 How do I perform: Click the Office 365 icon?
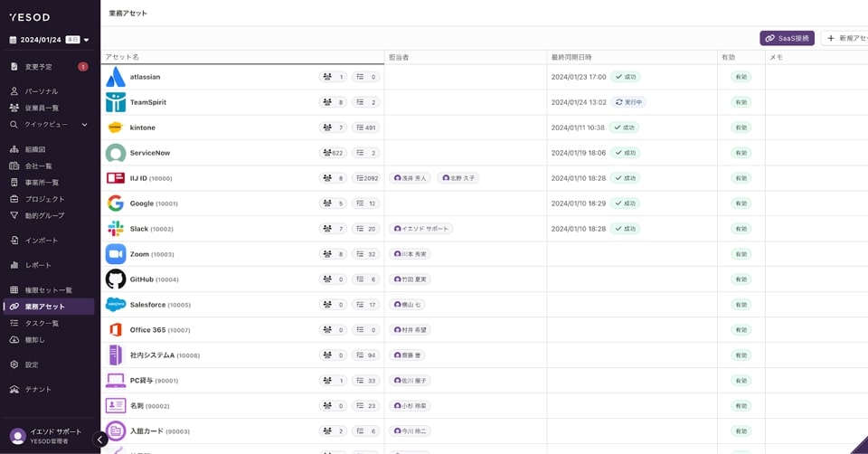[116, 330]
